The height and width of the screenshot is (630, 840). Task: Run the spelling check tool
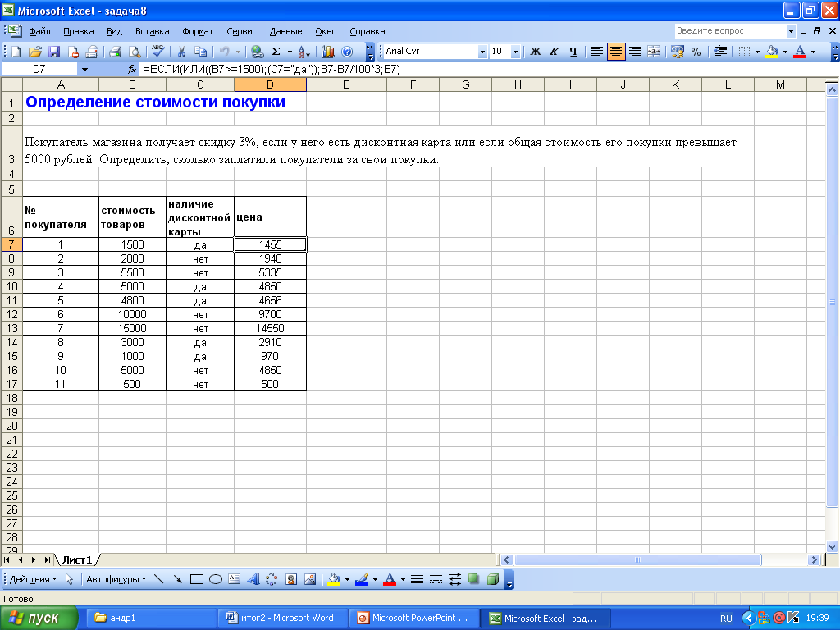point(158,52)
